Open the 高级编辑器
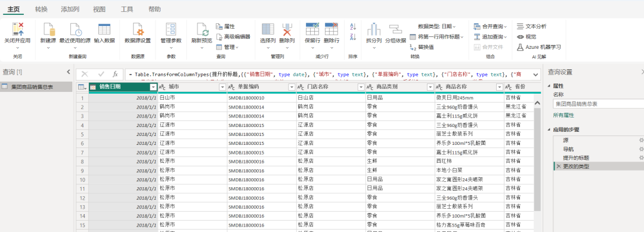Image resolution: width=644 pixels, height=232 pixels. pyautogui.click(x=233, y=36)
